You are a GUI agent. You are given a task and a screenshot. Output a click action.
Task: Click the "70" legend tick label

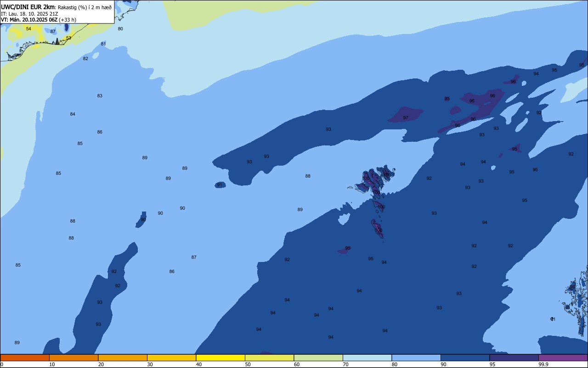[345, 364]
